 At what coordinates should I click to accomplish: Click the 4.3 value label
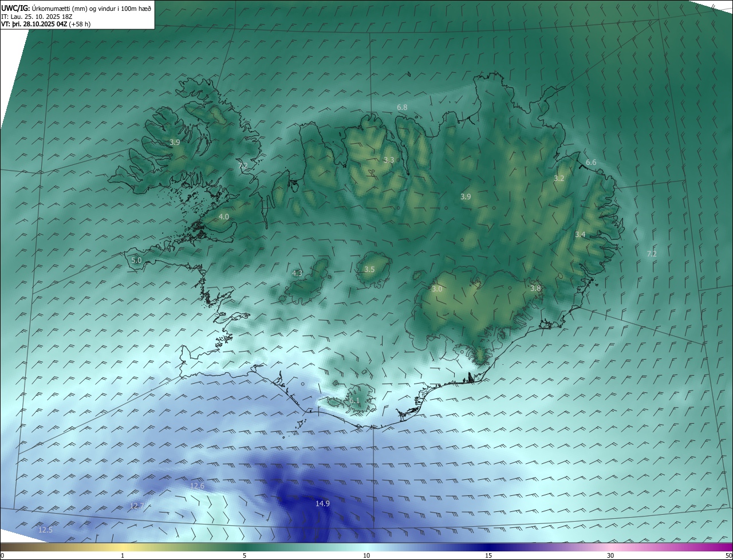[x=297, y=274]
